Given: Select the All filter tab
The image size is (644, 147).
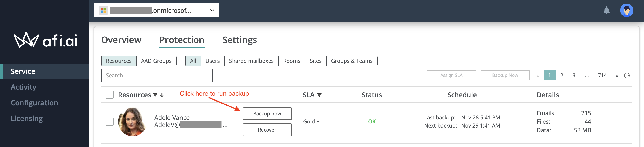Looking at the screenshot, I should click(193, 61).
